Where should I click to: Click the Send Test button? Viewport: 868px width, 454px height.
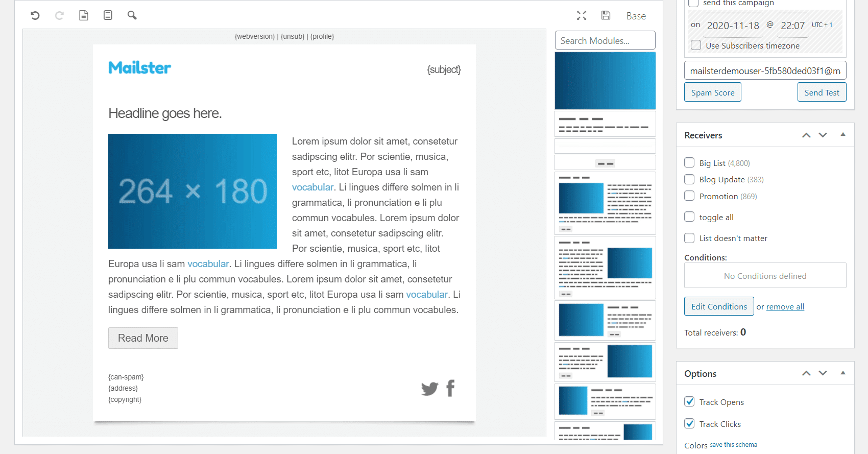pyautogui.click(x=822, y=92)
